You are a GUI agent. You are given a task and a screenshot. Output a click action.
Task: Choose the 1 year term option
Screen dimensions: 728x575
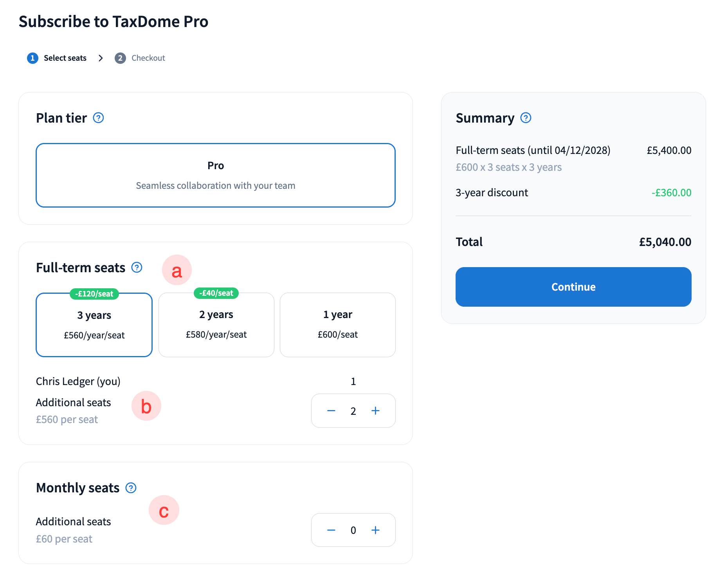(x=337, y=325)
